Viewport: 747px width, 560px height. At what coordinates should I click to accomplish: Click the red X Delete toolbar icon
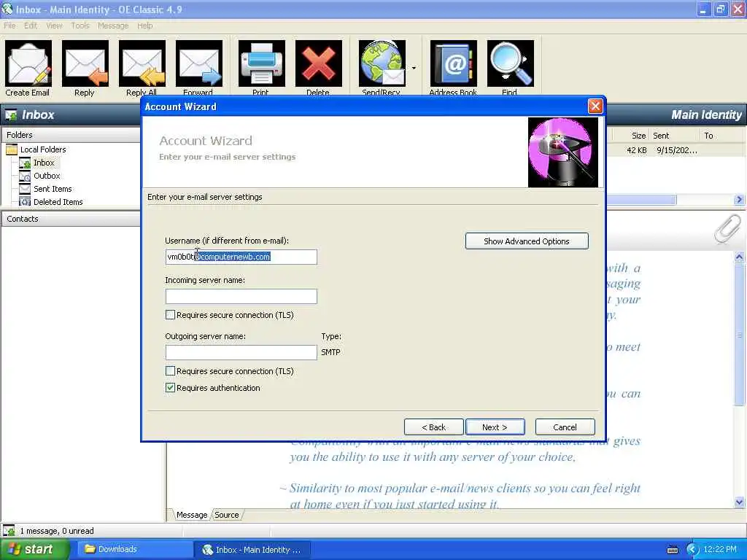point(318,64)
